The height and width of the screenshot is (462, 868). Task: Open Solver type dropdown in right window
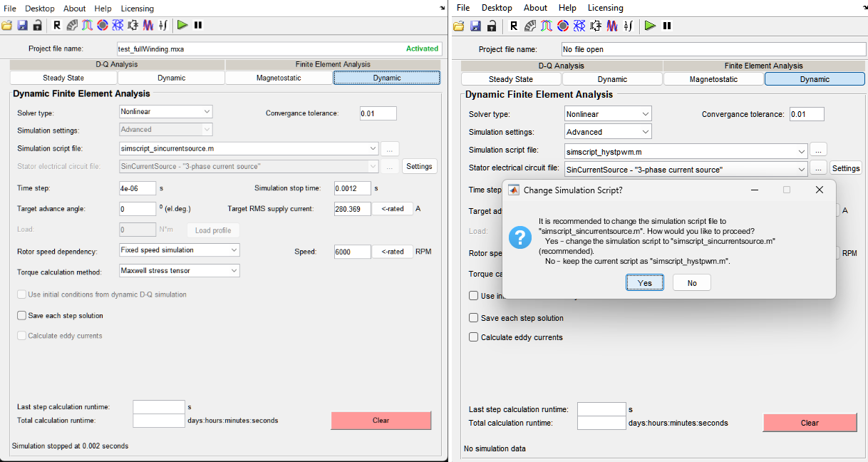609,113
